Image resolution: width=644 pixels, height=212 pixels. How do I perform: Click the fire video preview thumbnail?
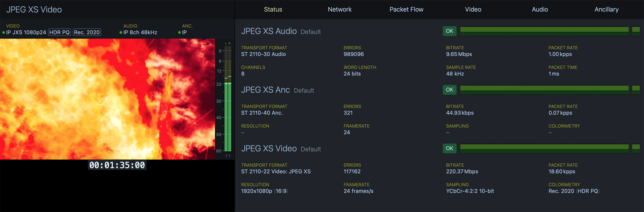coord(107,99)
